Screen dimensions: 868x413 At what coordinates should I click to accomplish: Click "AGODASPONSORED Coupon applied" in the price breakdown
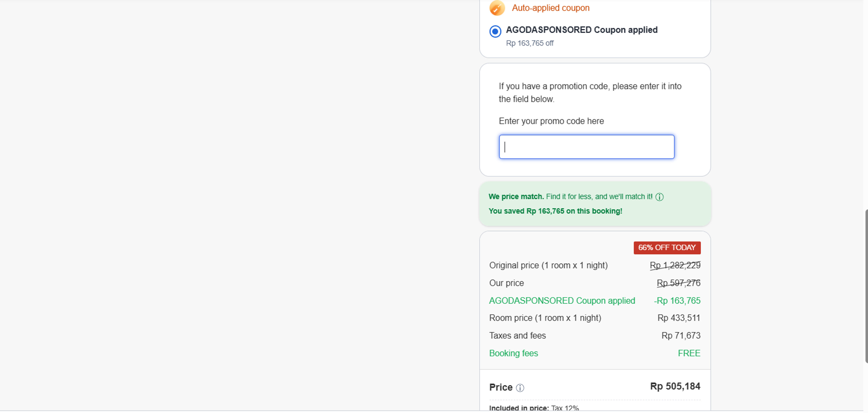click(x=562, y=300)
